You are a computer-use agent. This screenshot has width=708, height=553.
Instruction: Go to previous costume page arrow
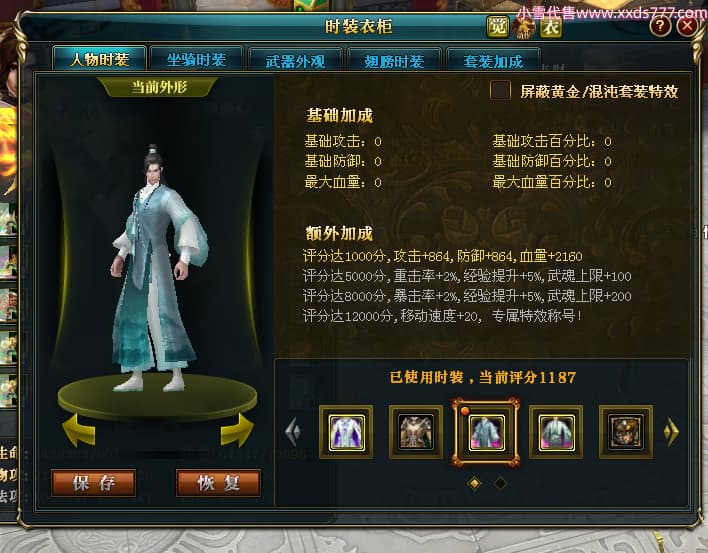tap(293, 432)
